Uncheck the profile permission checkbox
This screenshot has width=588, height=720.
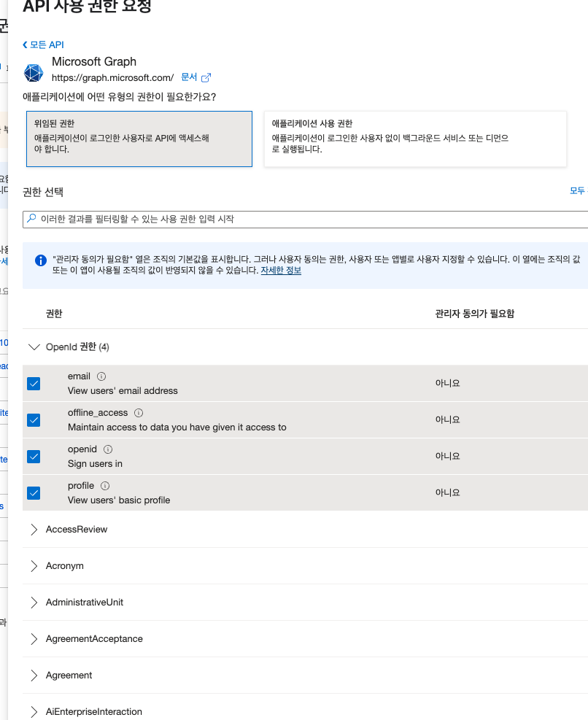click(x=34, y=492)
